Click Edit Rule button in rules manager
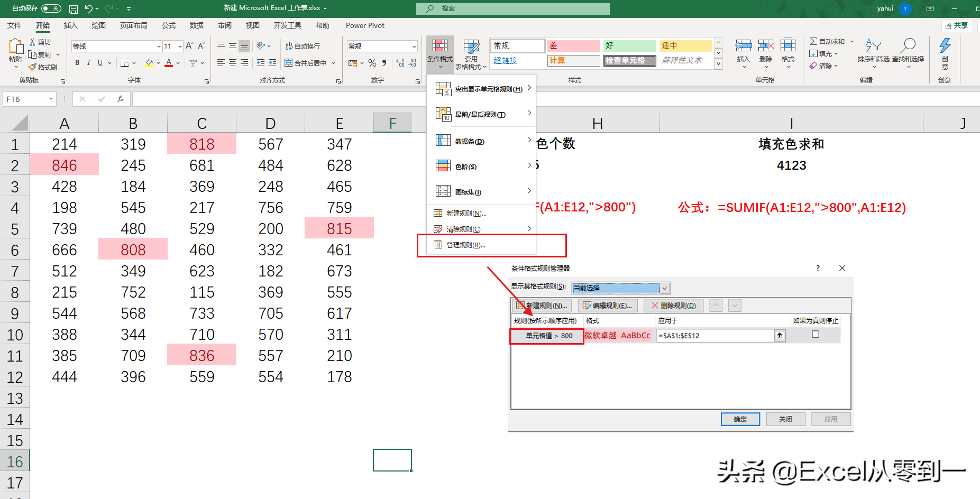 607,306
